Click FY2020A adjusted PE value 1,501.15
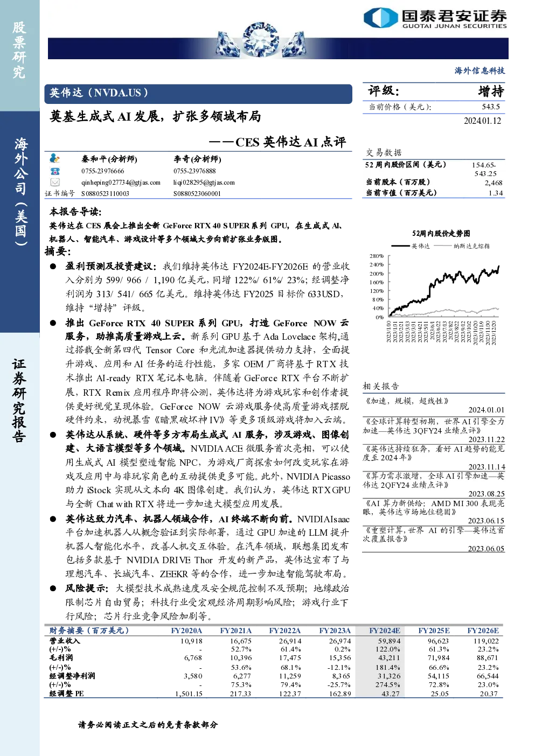Viewport: 535px width, 756px height. click(x=189, y=694)
